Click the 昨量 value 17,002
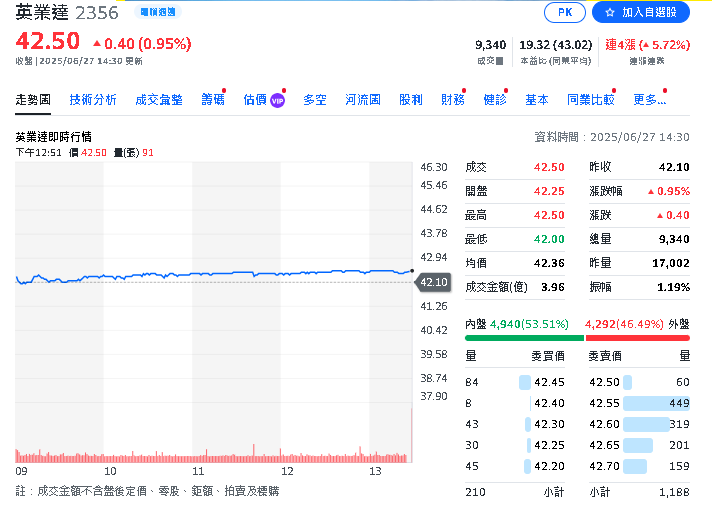 671,263
